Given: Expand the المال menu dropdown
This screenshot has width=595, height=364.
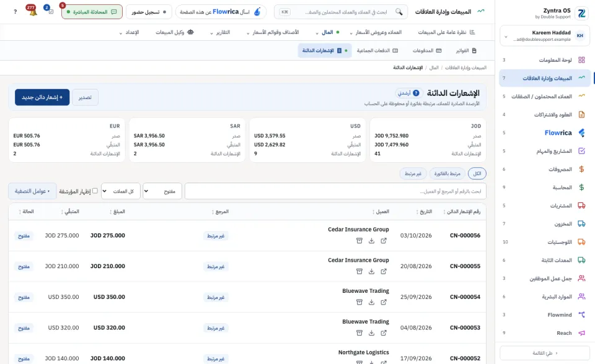Looking at the screenshot, I should 327,32.
